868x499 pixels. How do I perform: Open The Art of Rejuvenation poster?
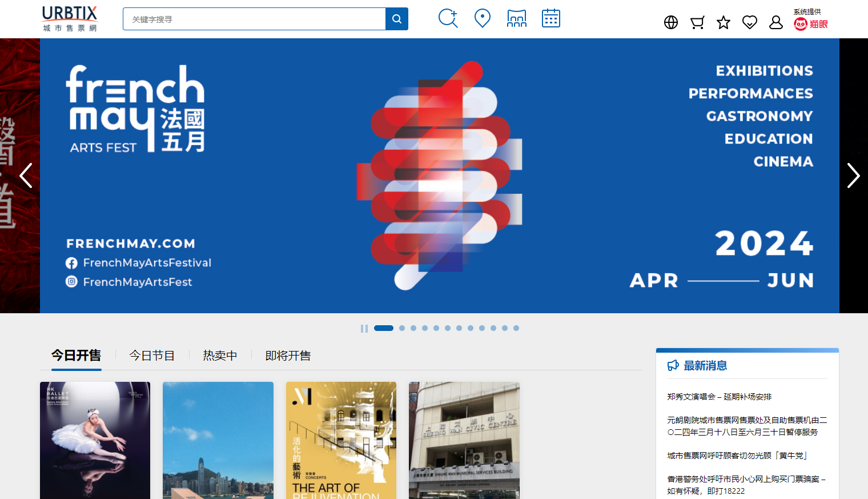click(x=341, y=440)
